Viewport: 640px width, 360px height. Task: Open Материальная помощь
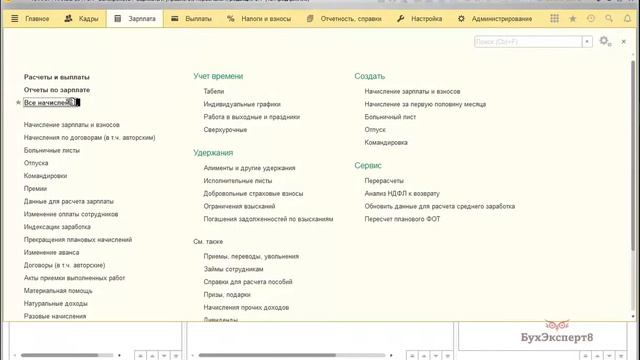coord(58,291)
